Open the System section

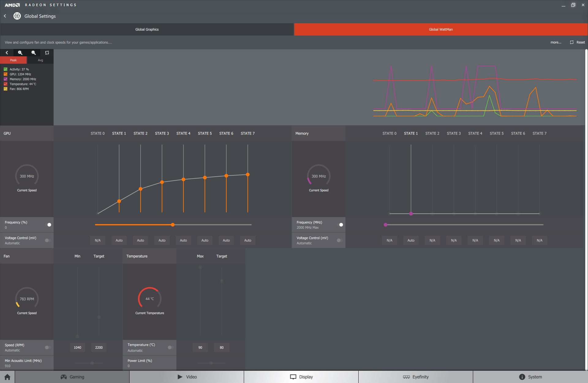click(x=530, y=377)
